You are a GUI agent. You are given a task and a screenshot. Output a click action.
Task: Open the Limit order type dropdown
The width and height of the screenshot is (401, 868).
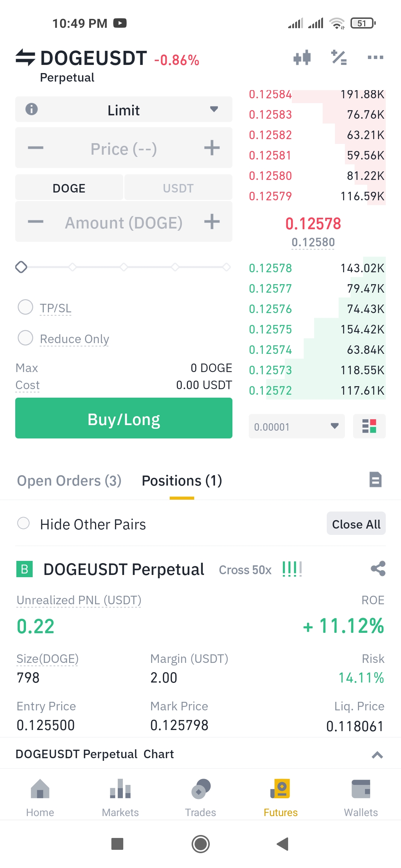(124, 109)
